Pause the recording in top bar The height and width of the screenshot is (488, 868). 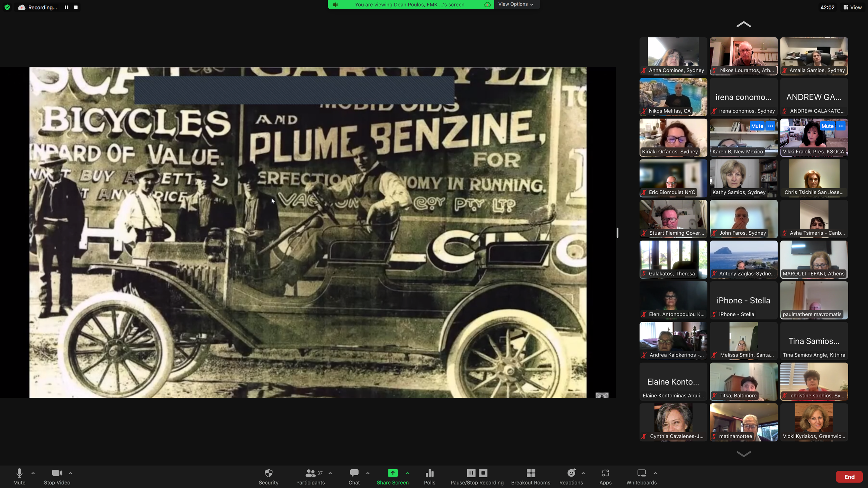pos(66,7)
